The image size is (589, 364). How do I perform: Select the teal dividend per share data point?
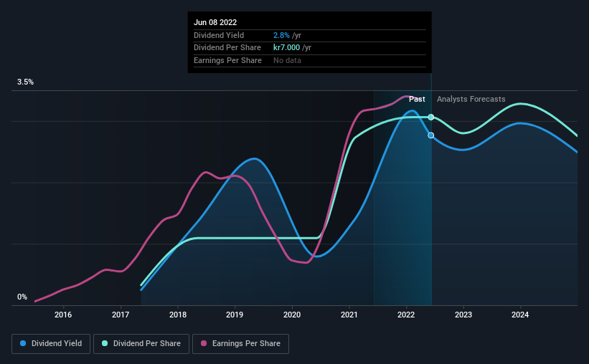(431, 117)
